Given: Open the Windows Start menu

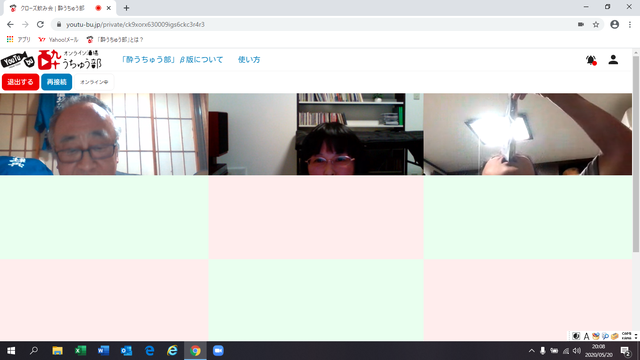Looking at the screenshot, I should 11,351.
